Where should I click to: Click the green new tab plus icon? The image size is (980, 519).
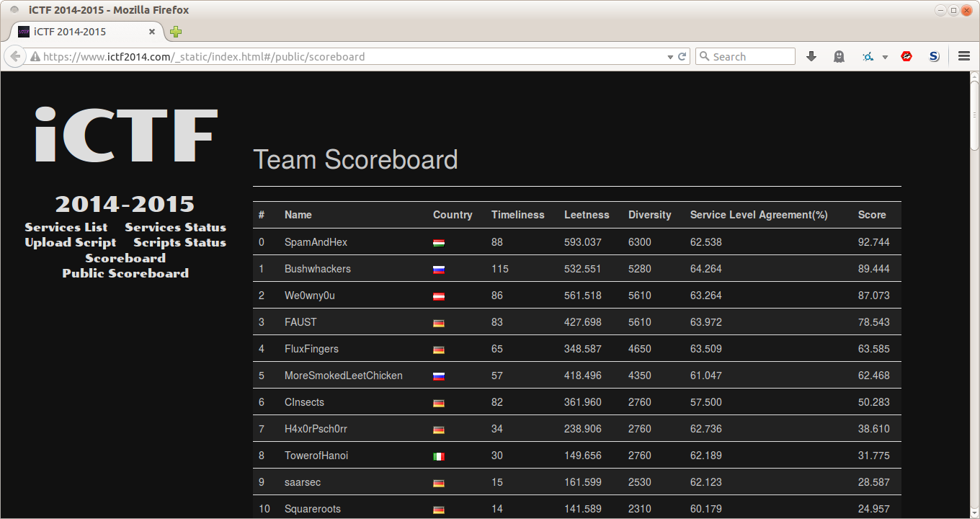coord(176,32)
